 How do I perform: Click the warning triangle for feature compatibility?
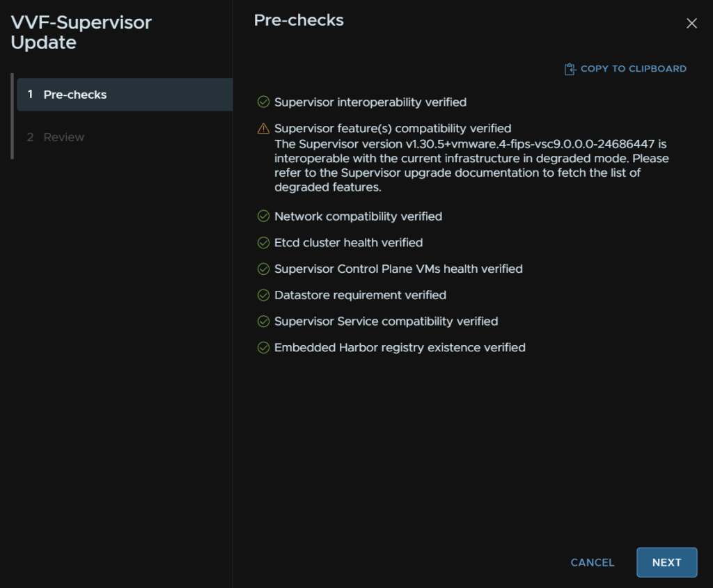coord(263,129)
